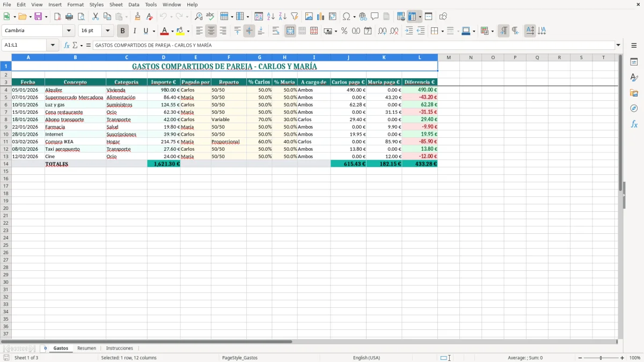Viewport: 644px width, 362px height.
Task: Click the Insert Chart icon
Action: (321, 17)
